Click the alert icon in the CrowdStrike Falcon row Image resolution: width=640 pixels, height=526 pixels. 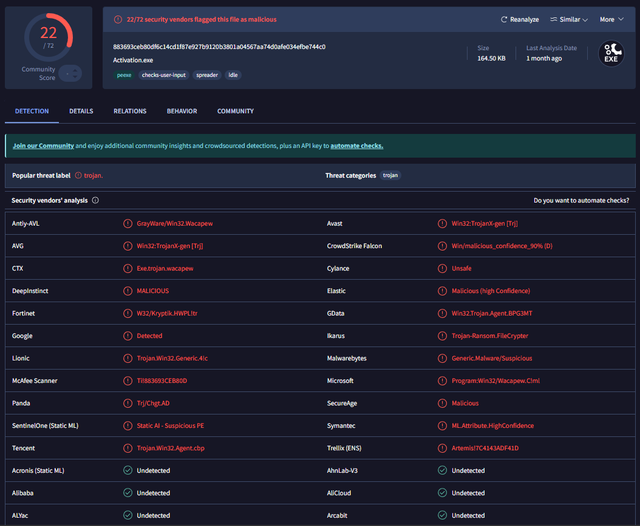pos(442,246)
